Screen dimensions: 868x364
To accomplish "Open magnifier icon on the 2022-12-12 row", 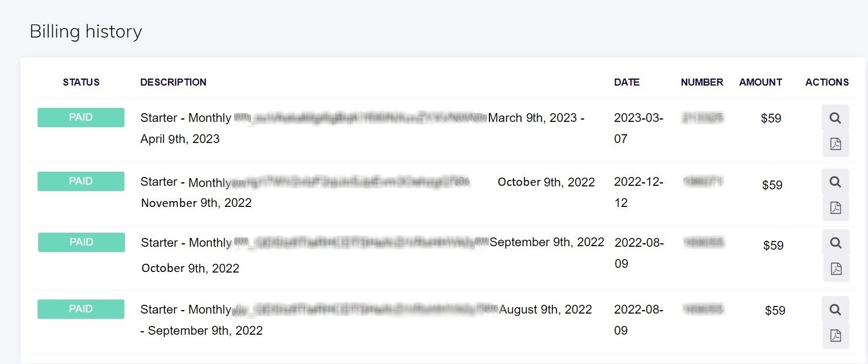I will 835,182.
